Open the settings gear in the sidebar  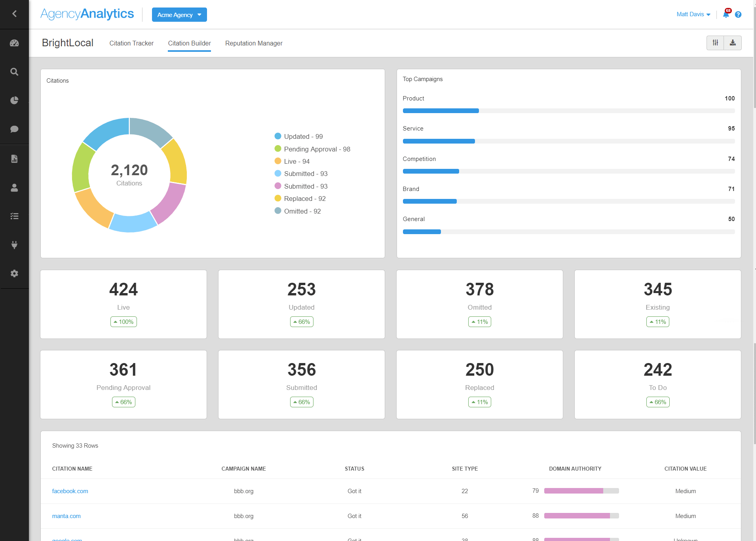click(x=14, y=273)
